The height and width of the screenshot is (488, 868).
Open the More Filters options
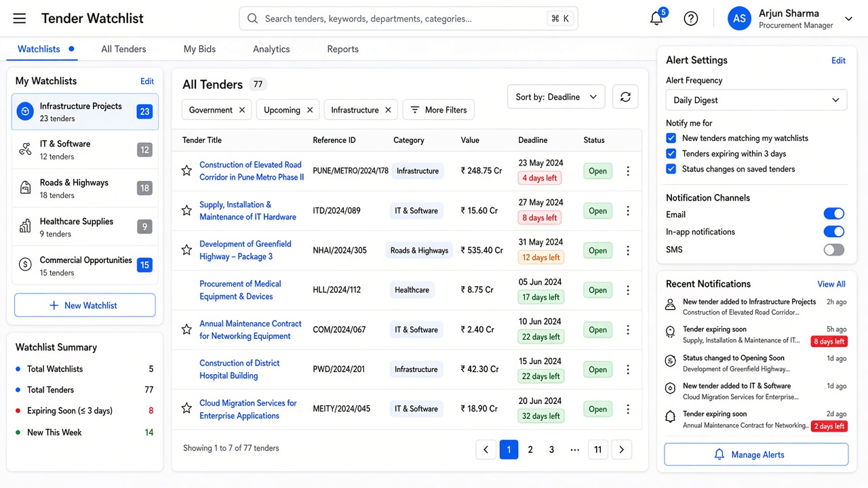click(x=439, y=110)
